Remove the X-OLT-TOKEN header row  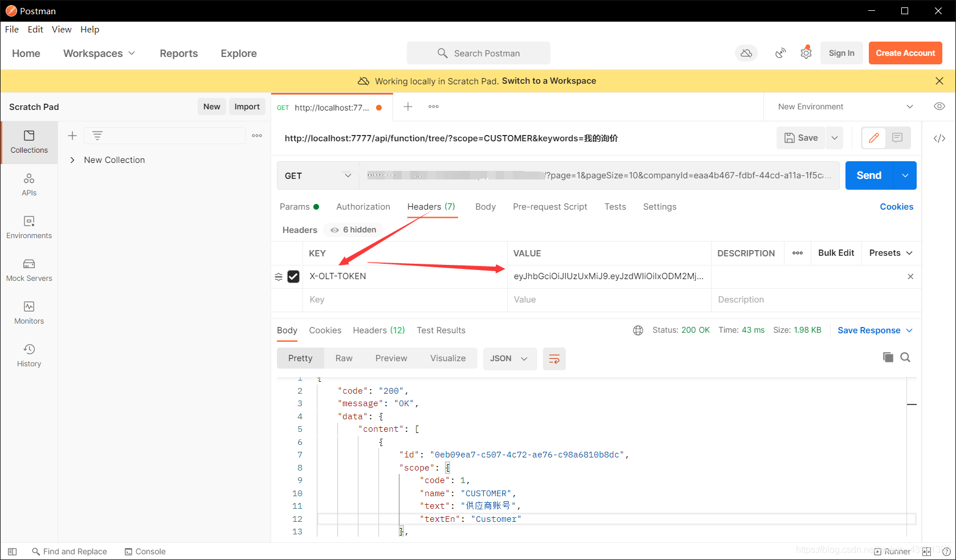coord(910,276)
